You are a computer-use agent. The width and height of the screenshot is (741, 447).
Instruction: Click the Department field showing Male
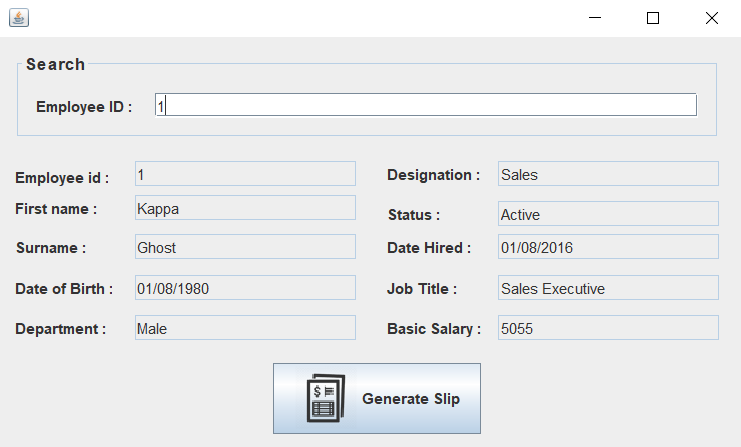[x=245, y=328]
